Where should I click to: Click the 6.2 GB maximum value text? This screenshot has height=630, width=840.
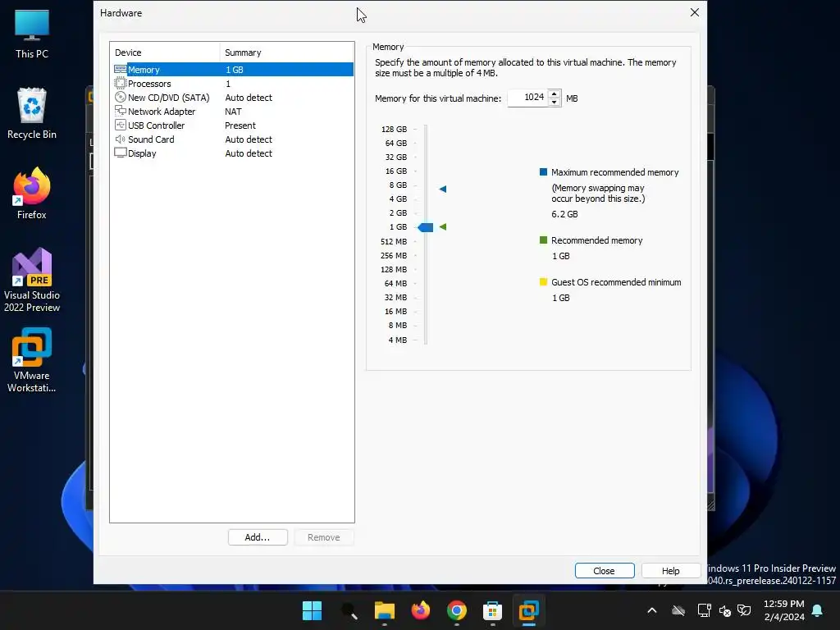click(564, 214)
